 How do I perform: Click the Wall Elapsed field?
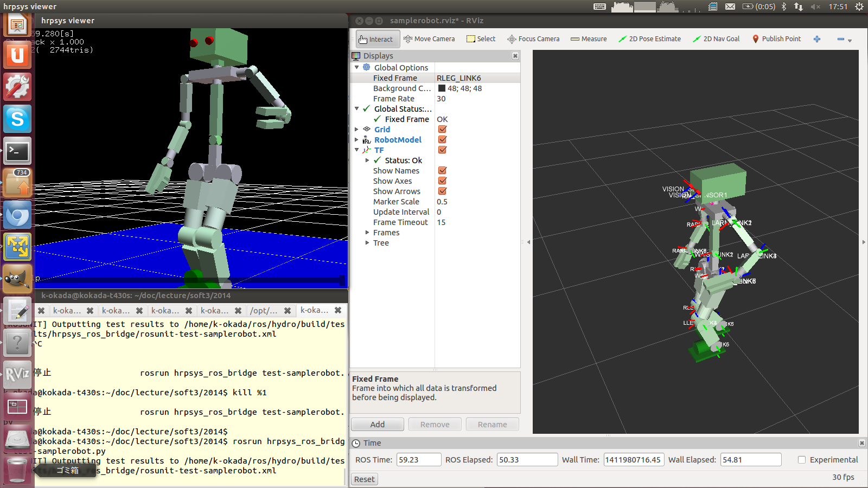[751, 460]
